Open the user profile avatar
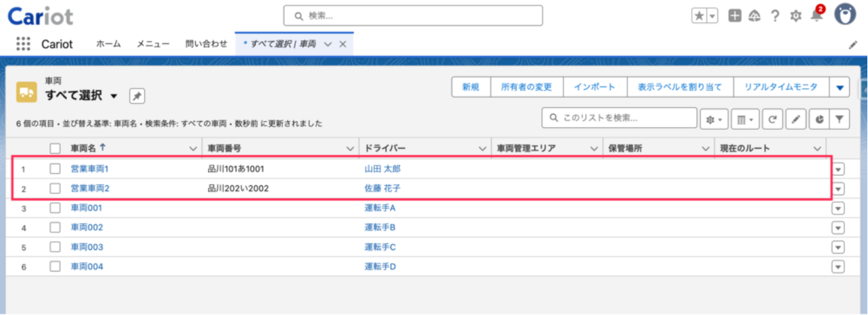868x315 pixels. [x=845, y=14]
